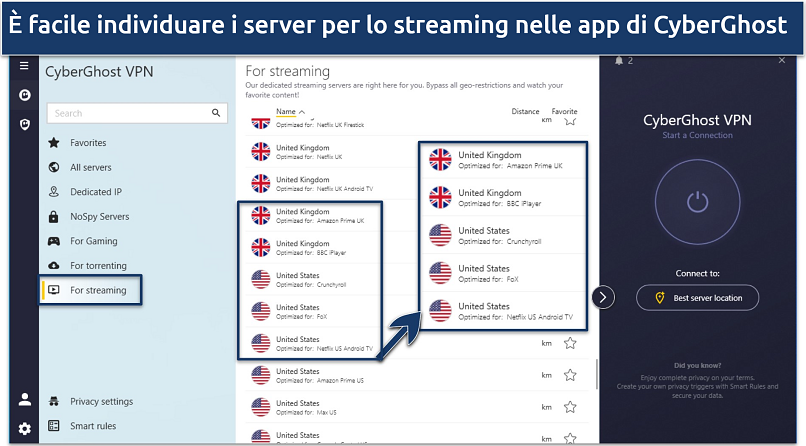The width and height of the screenshot is (806, 446).
Task: Collapse the server list panel arrow
Action: click(603, 297)
